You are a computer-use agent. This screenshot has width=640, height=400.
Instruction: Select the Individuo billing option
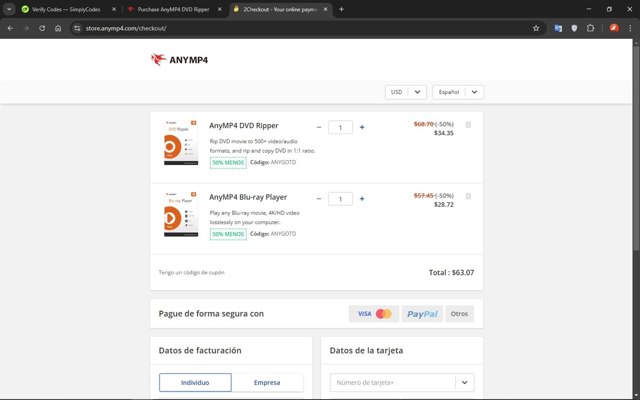click(x=195, y=382)
